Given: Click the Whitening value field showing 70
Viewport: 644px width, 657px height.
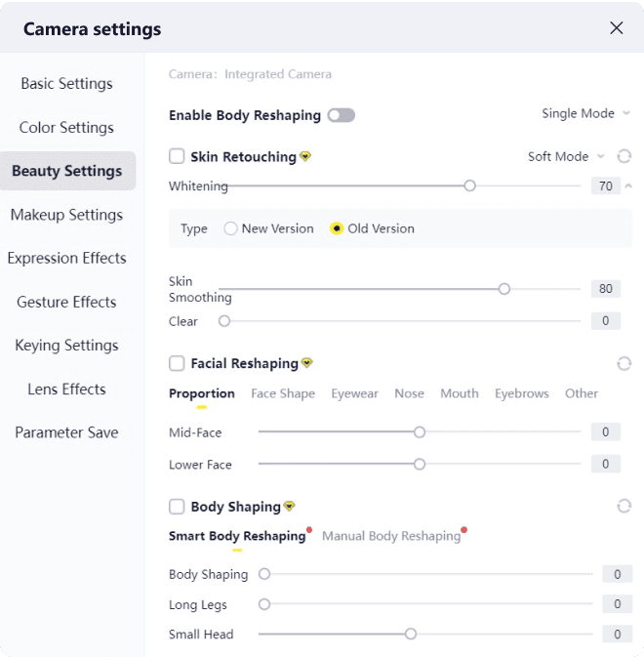Looking at the screenshot, I should pos(605,185).
